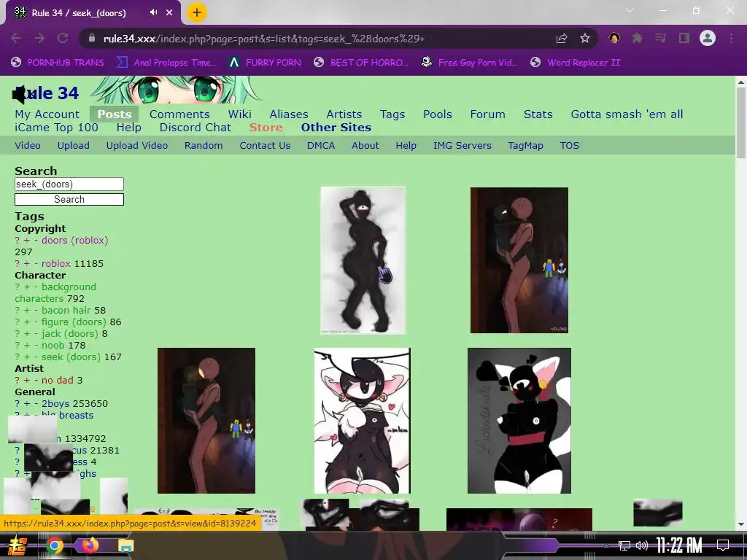Visit the Forum
The width and height of the screenshot is (747, 560).
487,114
